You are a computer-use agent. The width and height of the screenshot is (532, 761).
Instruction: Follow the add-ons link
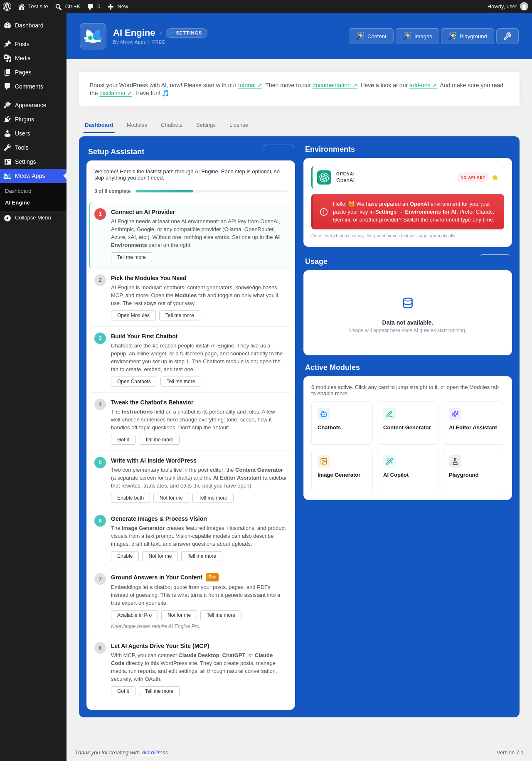pos(423,85)
